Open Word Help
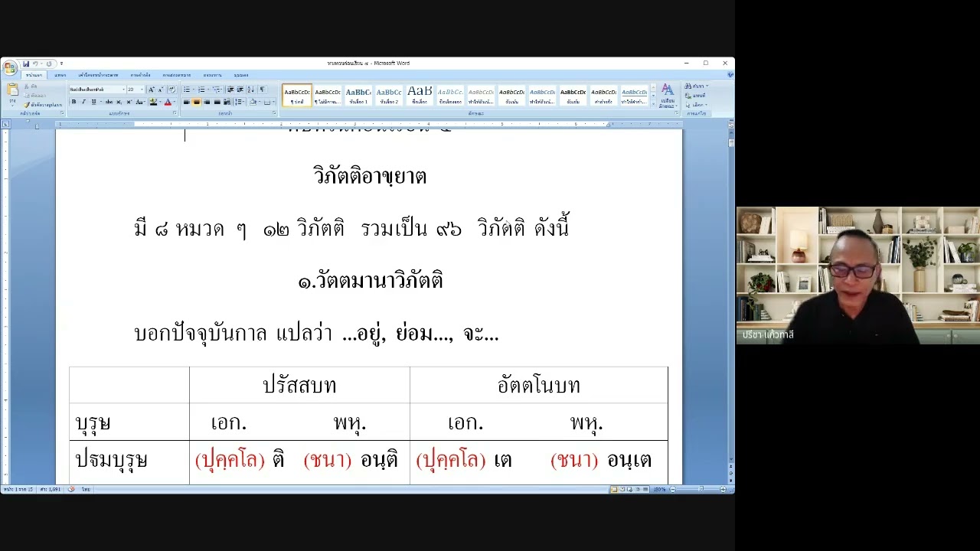The image size is (980, 551). pyautogui.click(x=730, y=74)
